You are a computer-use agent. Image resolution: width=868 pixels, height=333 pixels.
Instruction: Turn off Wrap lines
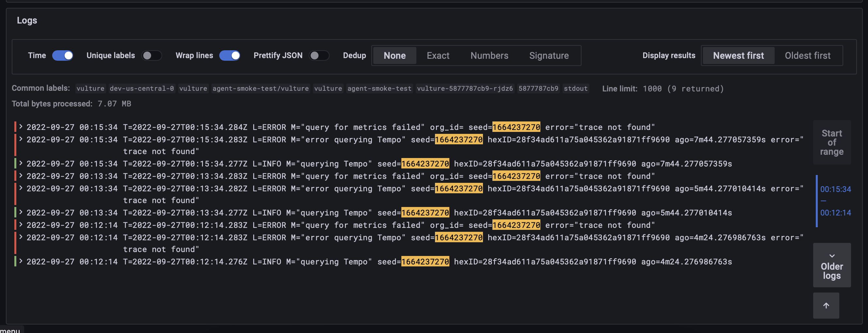pos(230,55)
